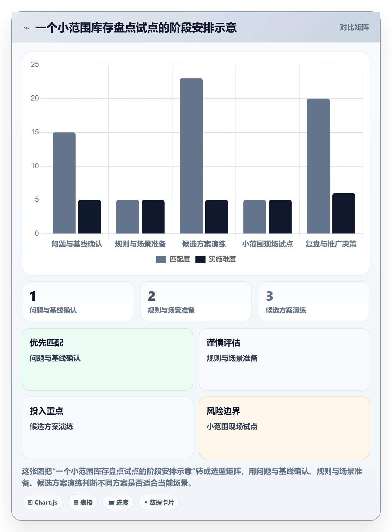The image size is (392, 532).
Task: Click the y-axis value 15
Action: (x=35, y=132)
